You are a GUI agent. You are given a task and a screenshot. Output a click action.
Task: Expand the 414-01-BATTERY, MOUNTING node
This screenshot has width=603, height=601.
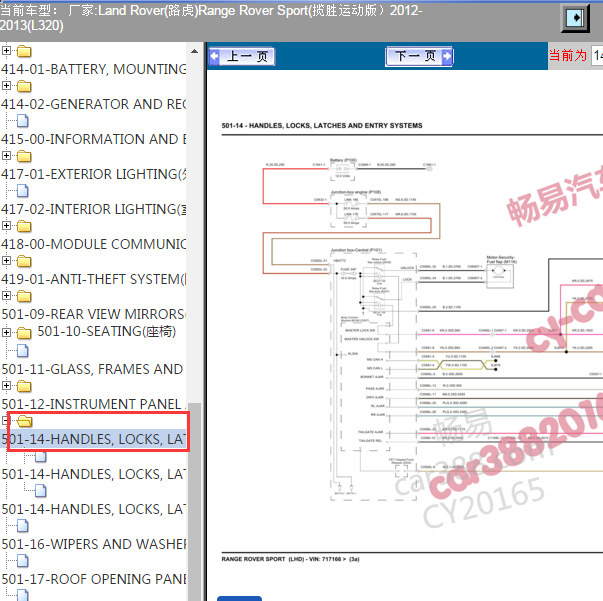pos(6,50)
